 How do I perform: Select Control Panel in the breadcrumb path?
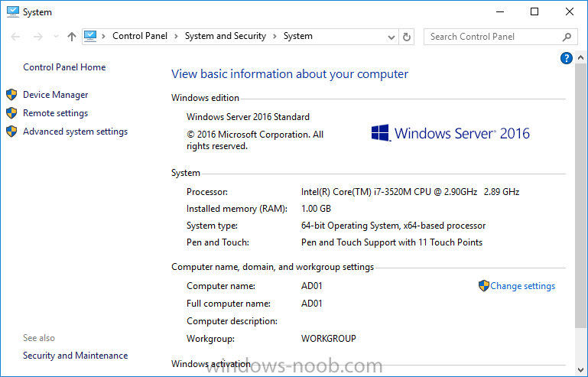coord(140,36)
